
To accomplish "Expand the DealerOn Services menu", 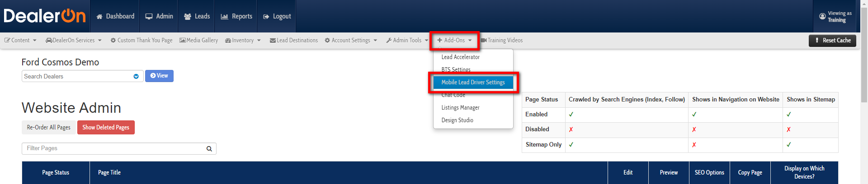I will point(74,41).
